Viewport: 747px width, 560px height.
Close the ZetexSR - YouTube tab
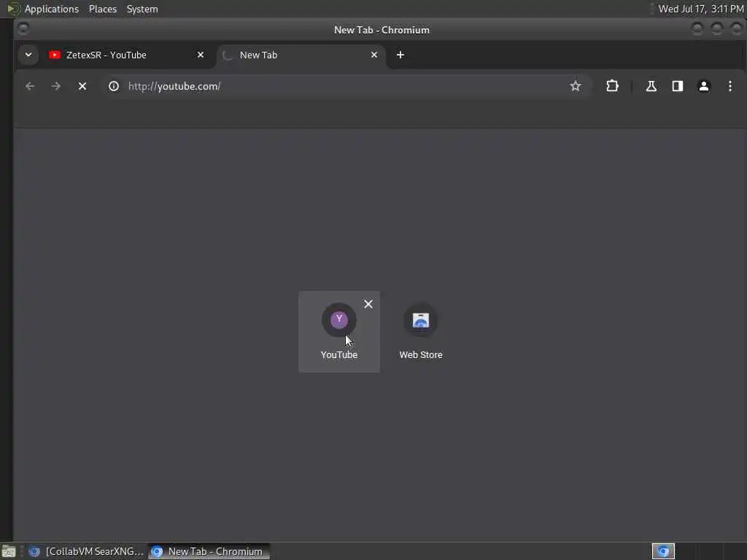coord(201,55)
